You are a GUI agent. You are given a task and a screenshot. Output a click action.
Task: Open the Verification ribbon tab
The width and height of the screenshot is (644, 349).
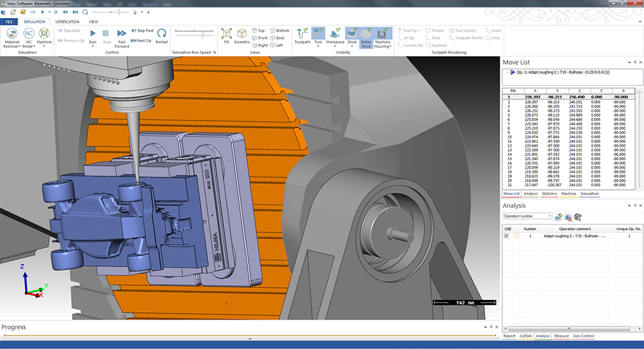[x=67, y=22]
